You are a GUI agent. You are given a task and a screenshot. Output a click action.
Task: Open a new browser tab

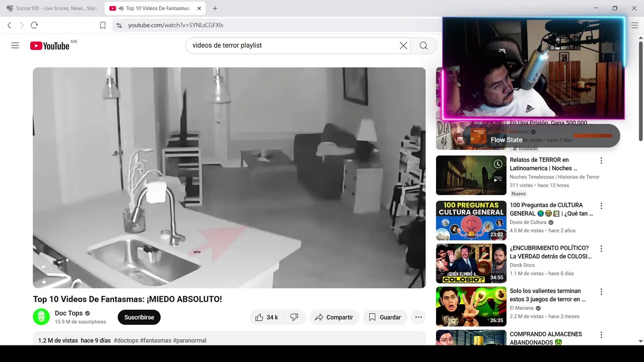[x=215, y=8]
